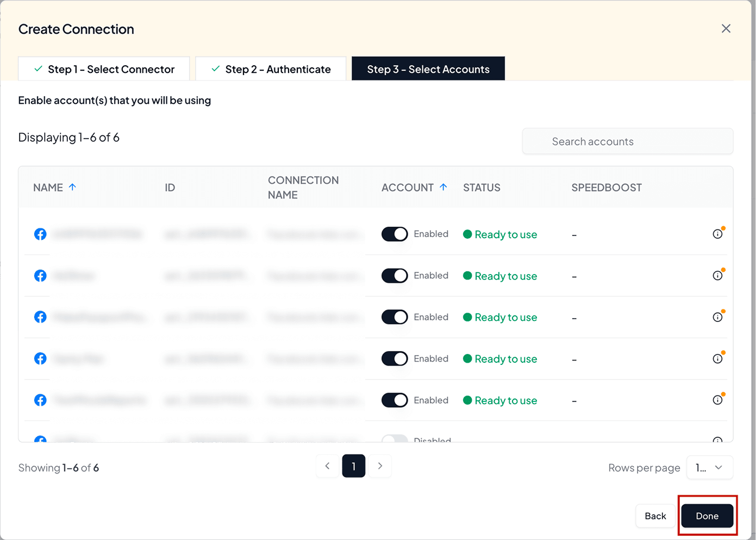Click the Rows per page label
The width and height of the screenshot is (756, 540).
[x=644, y=468]
